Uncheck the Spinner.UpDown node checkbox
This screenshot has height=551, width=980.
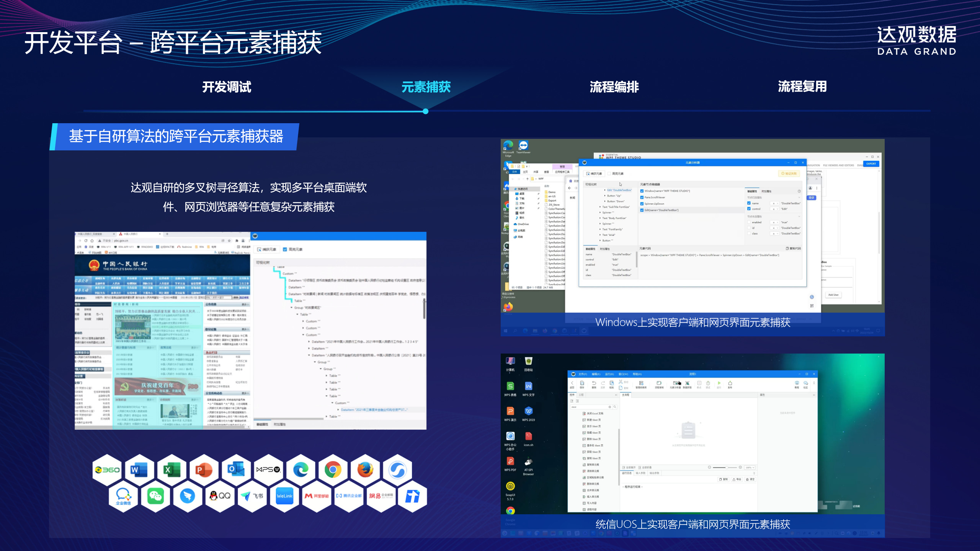tap(642, 204)
